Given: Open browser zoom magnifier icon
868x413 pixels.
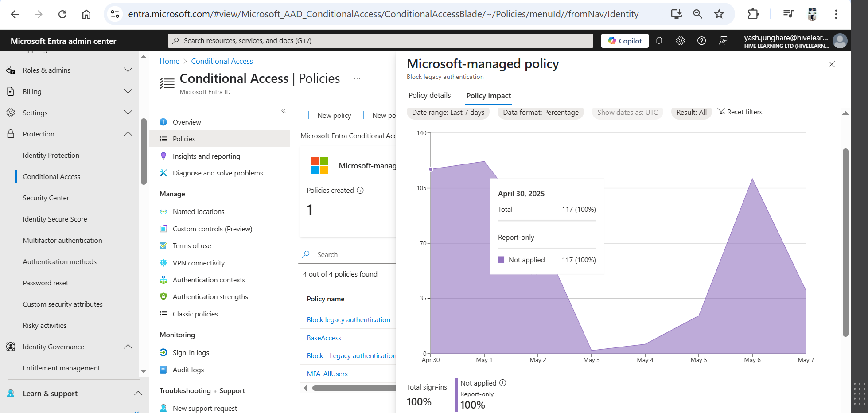Looking at the screenshot, I should point(698,14).
